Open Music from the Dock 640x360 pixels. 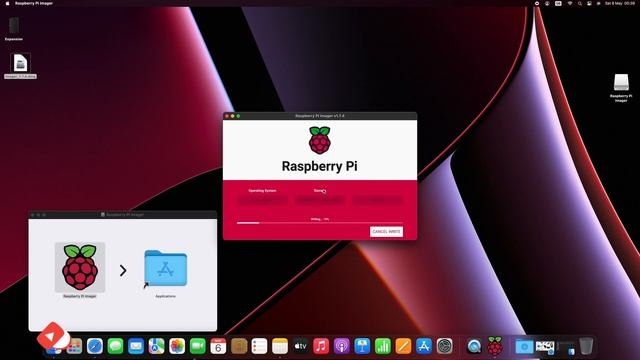pyautogui.click(x=321, y=347)
